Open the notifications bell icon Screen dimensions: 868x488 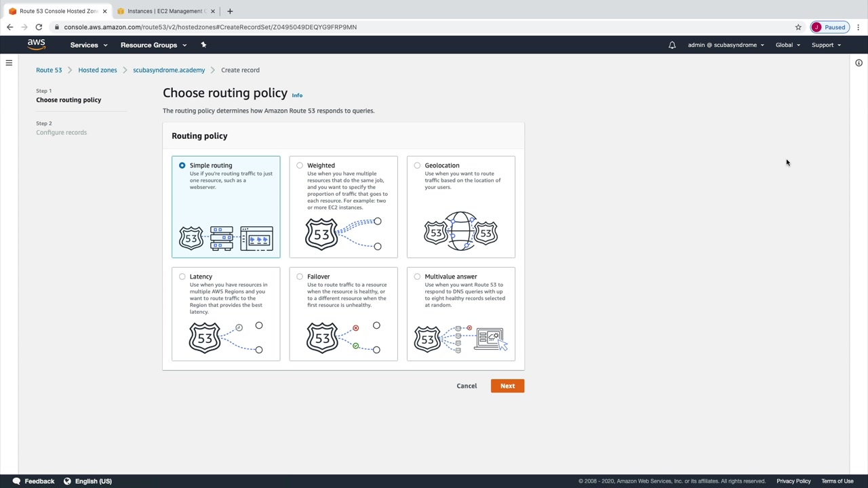[672, 45]
